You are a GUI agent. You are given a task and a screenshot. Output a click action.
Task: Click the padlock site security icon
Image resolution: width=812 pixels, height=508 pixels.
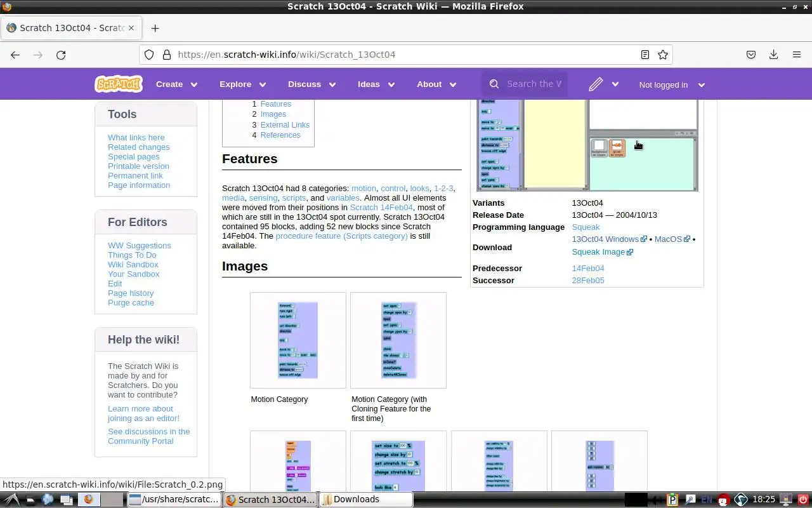coord(166,55)
